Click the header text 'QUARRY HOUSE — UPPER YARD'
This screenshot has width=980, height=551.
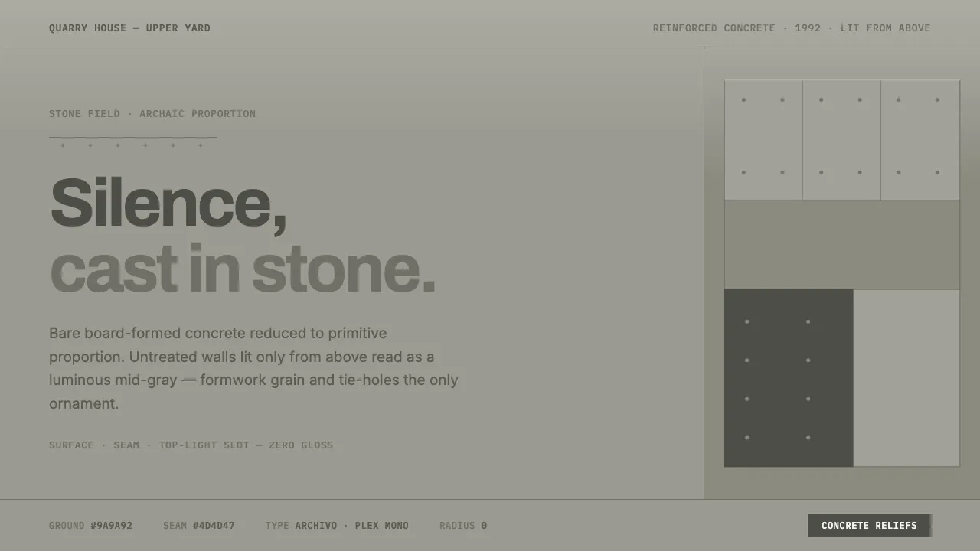[x=129, y=28]
